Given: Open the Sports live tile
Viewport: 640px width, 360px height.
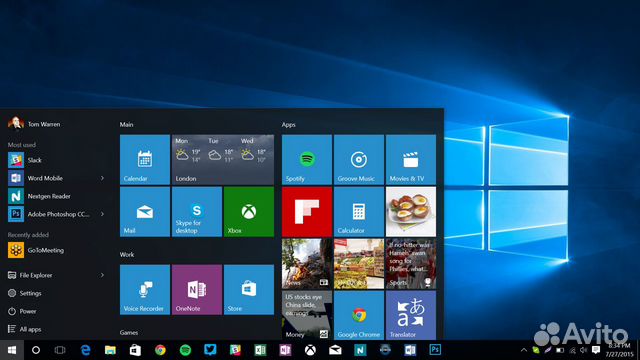Looking at the screenshot, I should 411,264.
